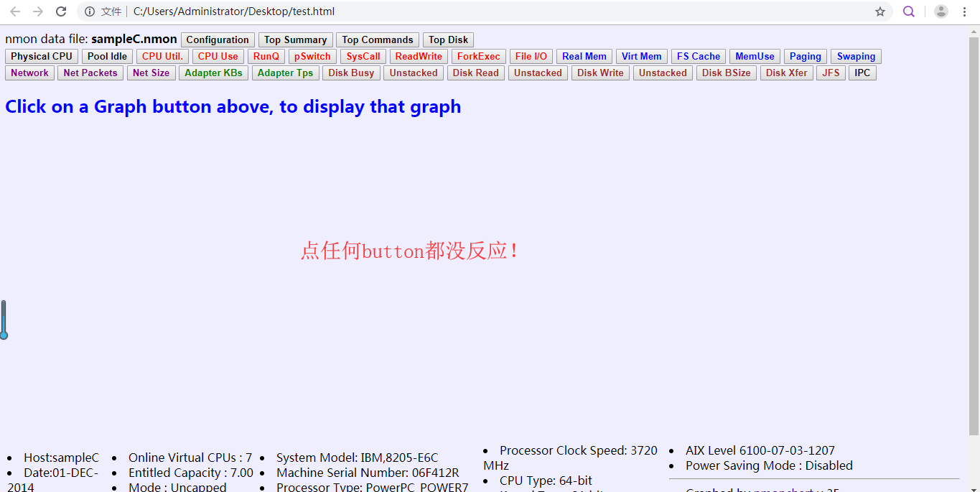Show the Real Mem graph

(584, 57)
